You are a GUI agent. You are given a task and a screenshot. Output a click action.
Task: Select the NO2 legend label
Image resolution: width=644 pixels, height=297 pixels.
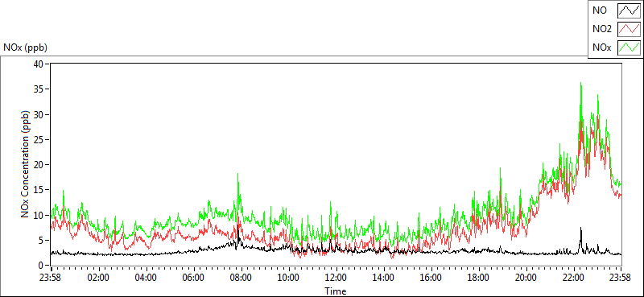[x=601, y=29]
